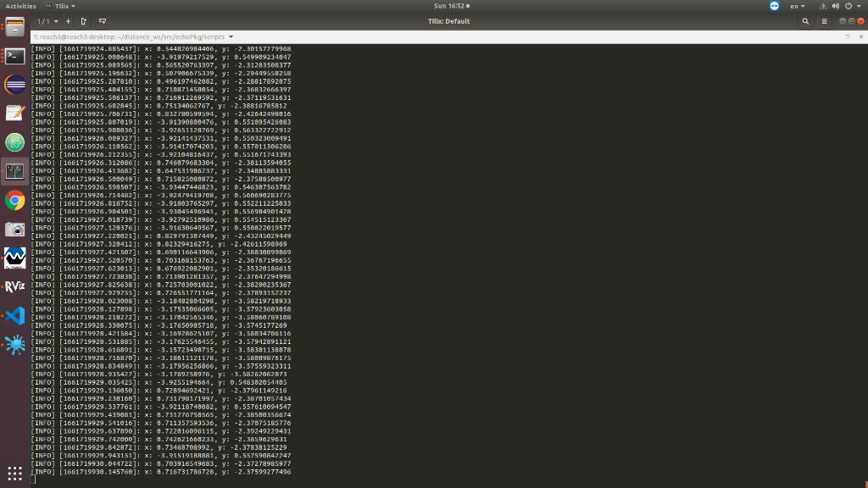Click log line with timestamp 1661719924.885437
The width and height of the screenshot is (868, 488).
(161, 48)
